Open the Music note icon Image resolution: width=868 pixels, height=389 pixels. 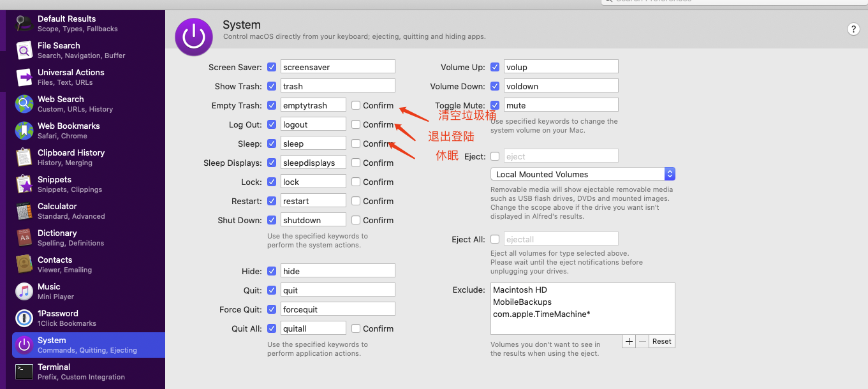pyautogui.click(x=24, y=291)
